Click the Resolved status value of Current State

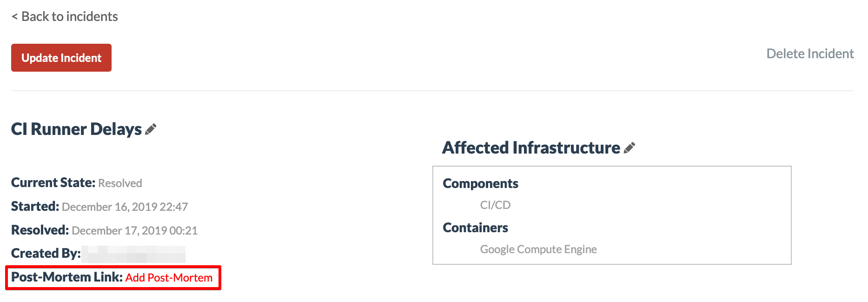(x=120, y=183)
